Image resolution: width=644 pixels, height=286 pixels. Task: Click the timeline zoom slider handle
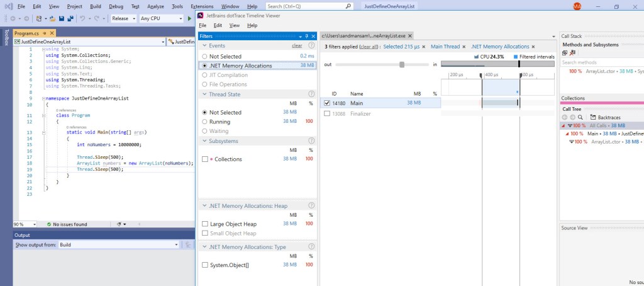click(x=402, y=64)
